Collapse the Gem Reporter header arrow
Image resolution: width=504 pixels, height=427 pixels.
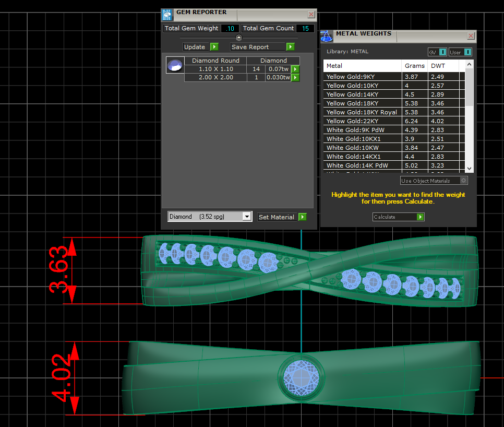coord(239,38)
